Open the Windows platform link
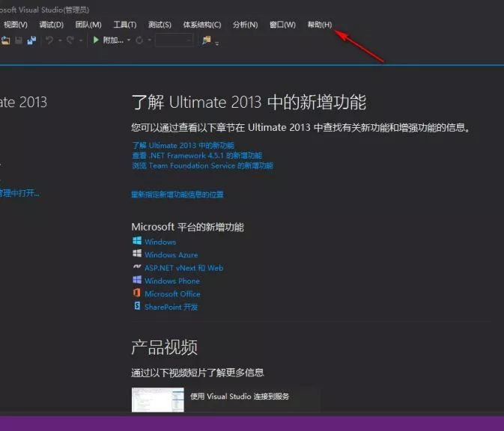Viewport: 504px width, 431px height. click(160, 242)
